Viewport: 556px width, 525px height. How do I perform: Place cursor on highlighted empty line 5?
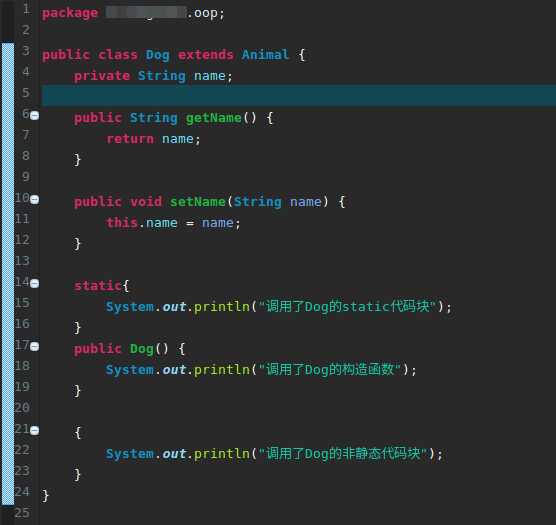tap(299, 95)
